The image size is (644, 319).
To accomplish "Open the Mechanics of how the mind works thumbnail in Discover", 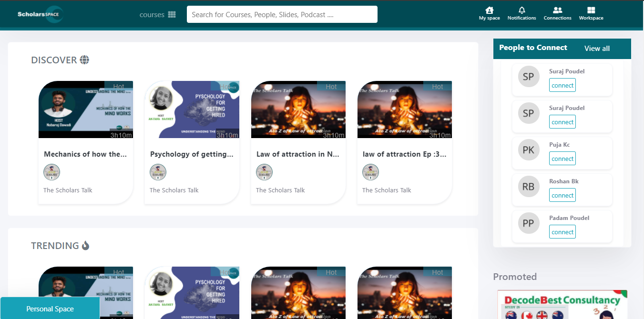I will pyautogui.click(x=86, y=110).
